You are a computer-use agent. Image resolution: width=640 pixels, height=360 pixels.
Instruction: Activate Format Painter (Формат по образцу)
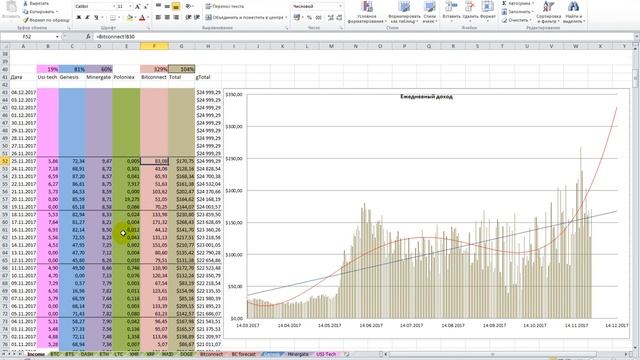point(46,20)
